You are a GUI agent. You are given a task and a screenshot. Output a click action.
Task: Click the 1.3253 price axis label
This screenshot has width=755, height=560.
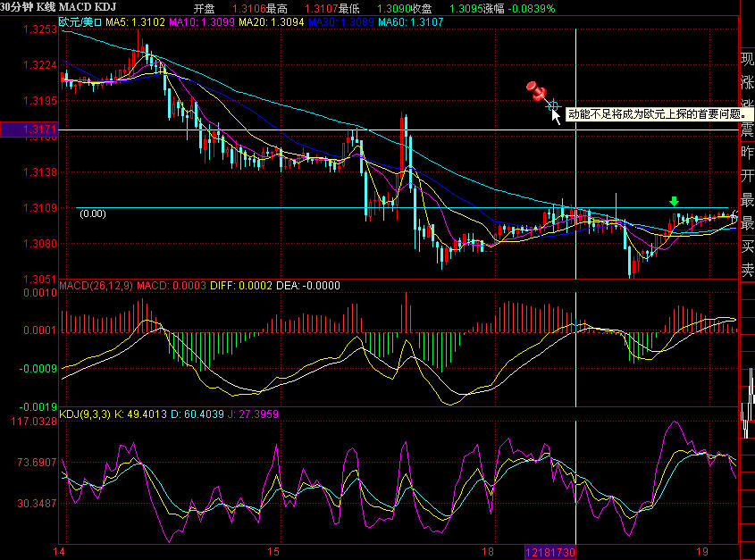pyautogui.click(x=40, y=29)
